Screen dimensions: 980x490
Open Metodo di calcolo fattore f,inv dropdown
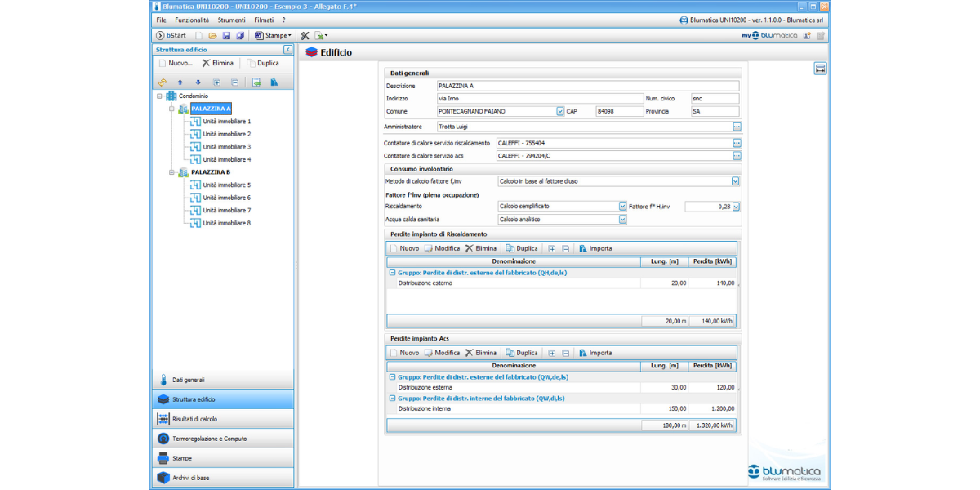coord(735,181)
